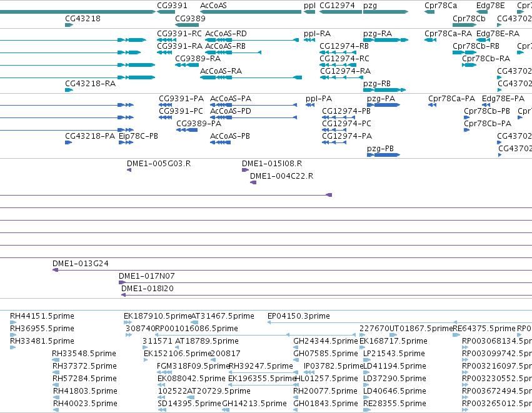Click protein Edg78E-PA
Viewport: 532px width, 413px height.
click(x=503, y=99)
